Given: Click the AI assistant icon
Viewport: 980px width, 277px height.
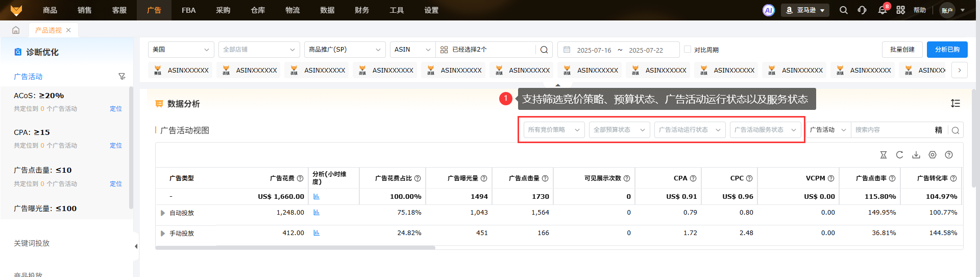Looking at the screenshot, I should tap(768, 10).
